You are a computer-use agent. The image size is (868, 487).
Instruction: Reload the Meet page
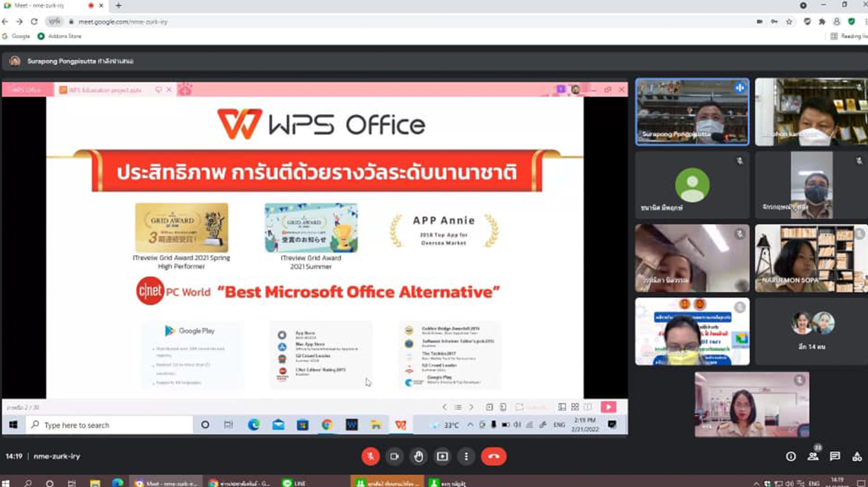(x=34, y=21)
